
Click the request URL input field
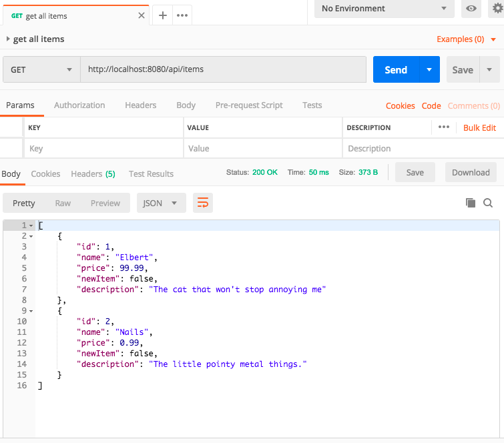tap(223, 69)
